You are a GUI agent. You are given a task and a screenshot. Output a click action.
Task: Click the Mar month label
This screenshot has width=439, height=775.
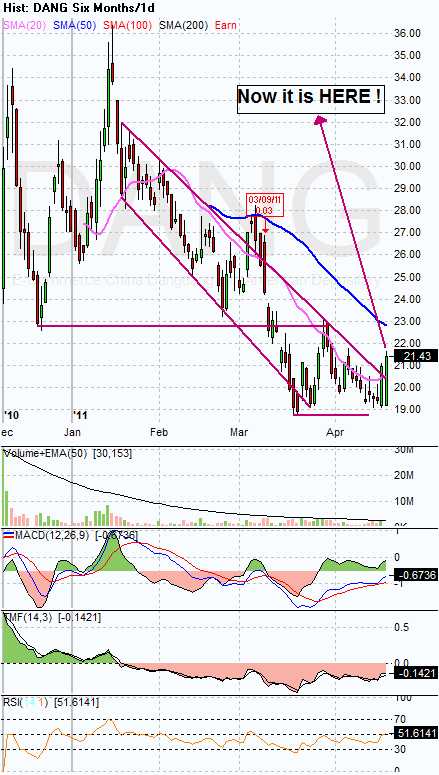240,432
